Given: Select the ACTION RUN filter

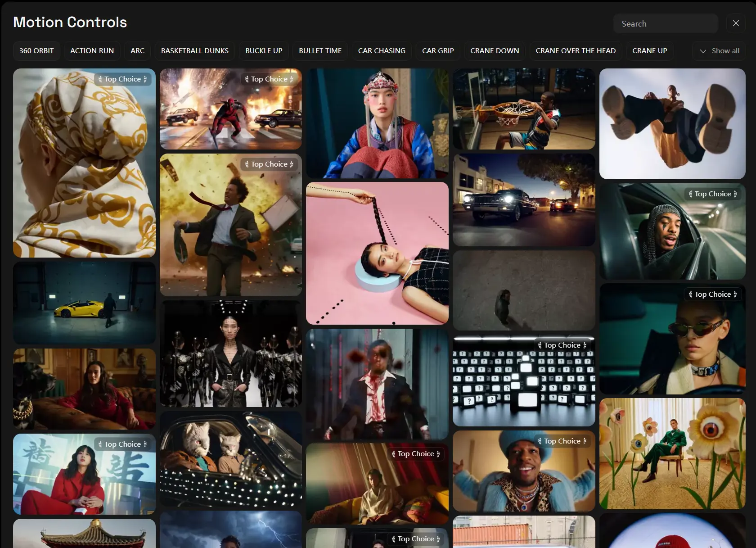Looking at the screenshot, I should 92,51.
